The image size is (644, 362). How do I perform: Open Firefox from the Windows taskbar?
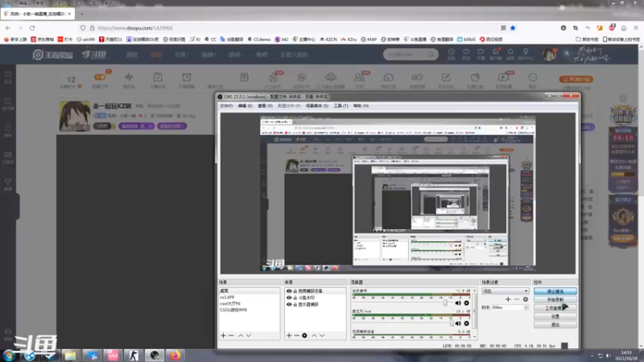coord(175,355)
